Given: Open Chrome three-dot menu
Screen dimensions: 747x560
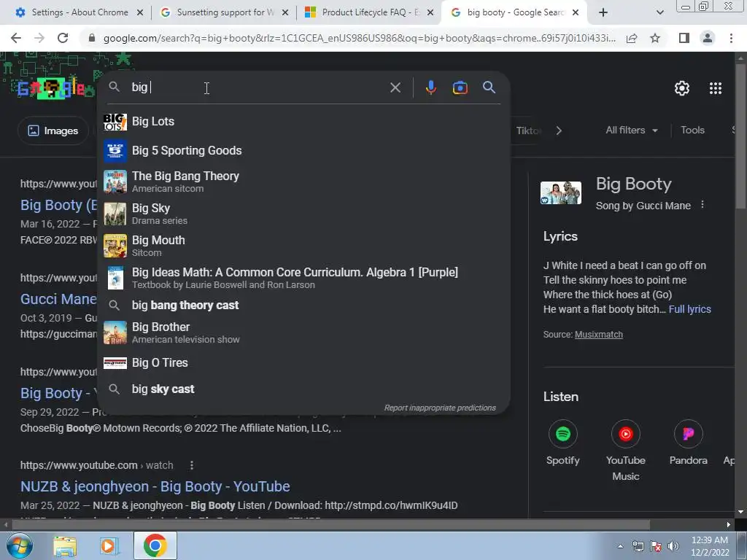Looking at the screenshot, I should click(x=731, y=38).
